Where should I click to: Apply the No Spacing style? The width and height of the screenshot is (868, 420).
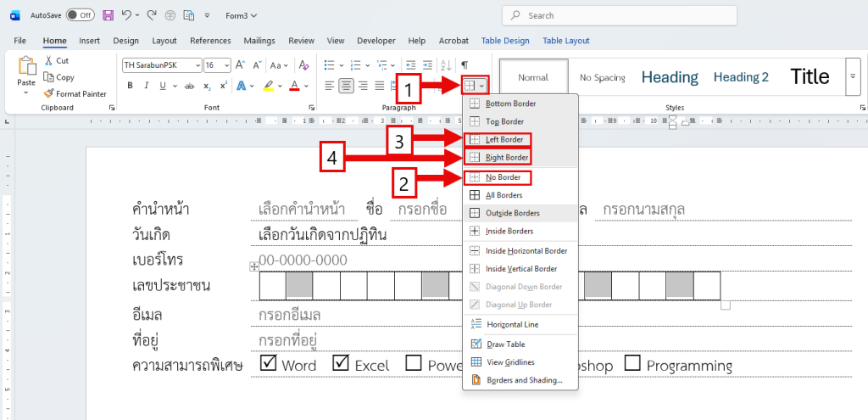[x=603, y=77]
